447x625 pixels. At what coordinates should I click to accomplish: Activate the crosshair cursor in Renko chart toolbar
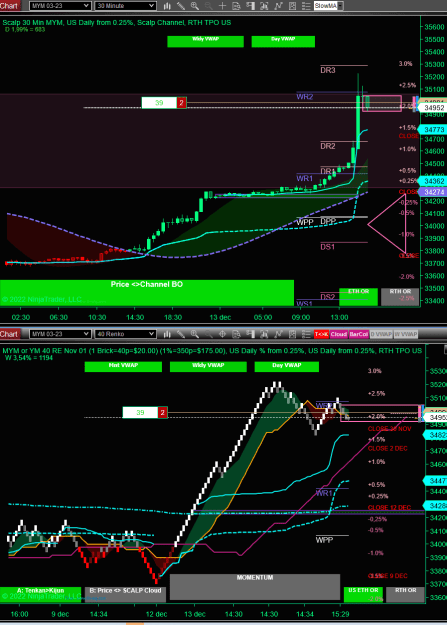pos(223,334)
